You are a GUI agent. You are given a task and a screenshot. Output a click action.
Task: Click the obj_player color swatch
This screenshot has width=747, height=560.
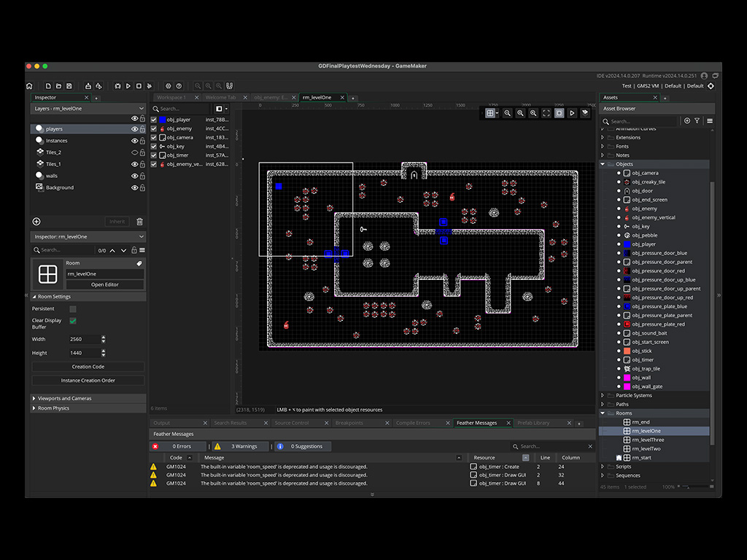[x=163, y=120]
